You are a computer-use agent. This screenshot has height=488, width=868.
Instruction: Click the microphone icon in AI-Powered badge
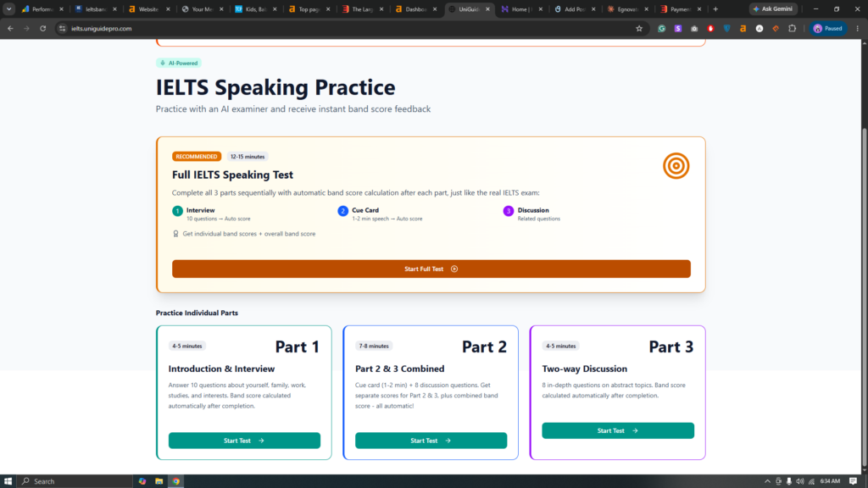pyautogui.click(x=163, y=63)
